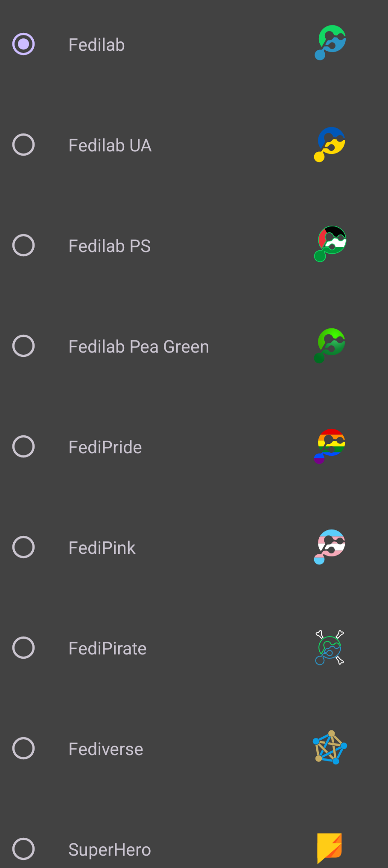The height and width of the screenshot is (868, 388).
Task: Select the Fedilab radio button
Action: [23, 44]
